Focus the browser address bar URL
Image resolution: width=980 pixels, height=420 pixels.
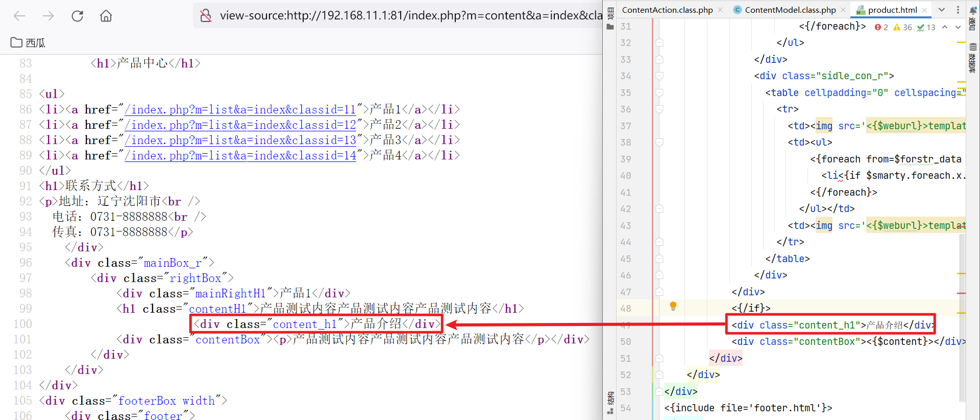pyautogui.click(x=411, y=16)
